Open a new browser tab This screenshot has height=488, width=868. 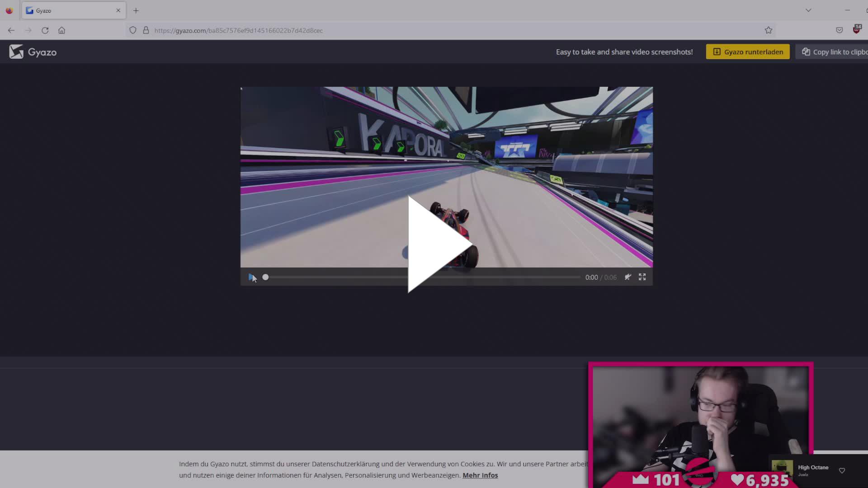(136, 10)
